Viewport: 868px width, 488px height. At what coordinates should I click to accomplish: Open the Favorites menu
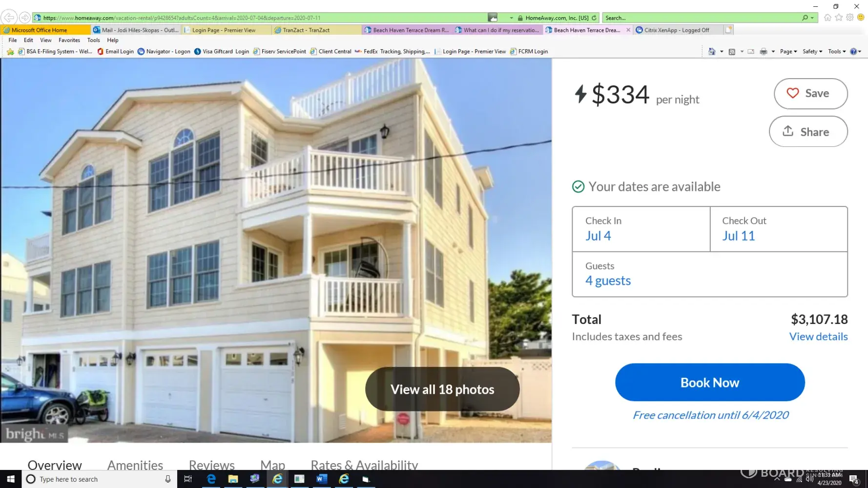point(69,41)
